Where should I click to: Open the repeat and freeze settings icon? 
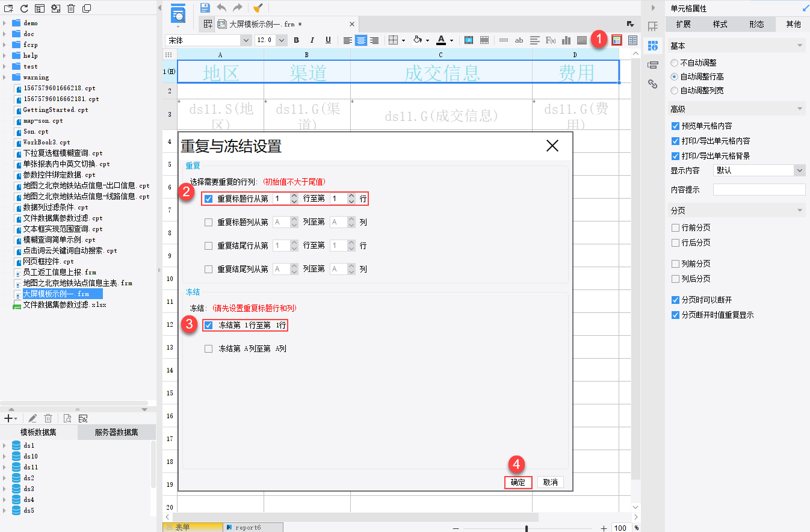click(617, 40)
